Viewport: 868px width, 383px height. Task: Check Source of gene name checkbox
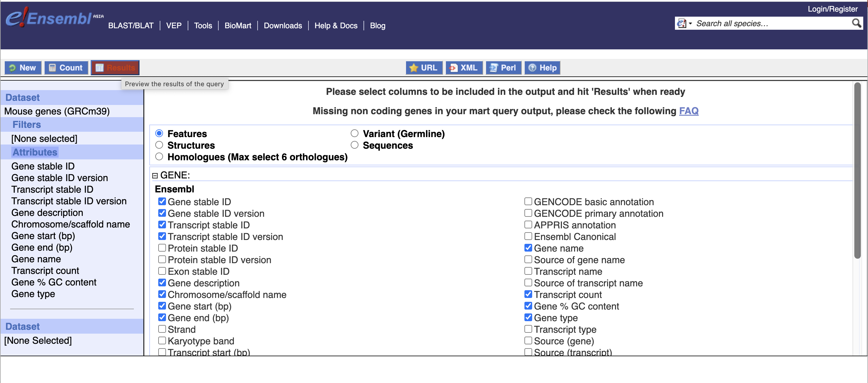click(x=528, y=259)
